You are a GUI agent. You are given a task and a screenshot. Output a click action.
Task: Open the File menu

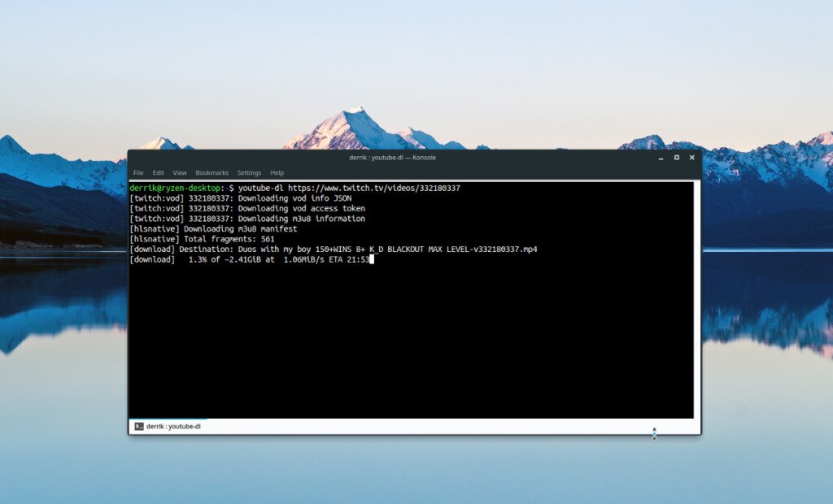click(137, 172)
